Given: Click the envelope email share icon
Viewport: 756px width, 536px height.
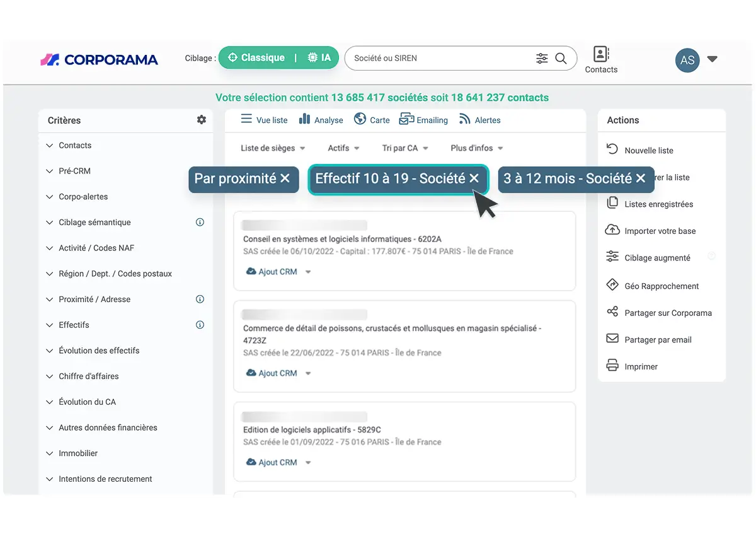Looking at the screenshot, I should tap(612, 339).
